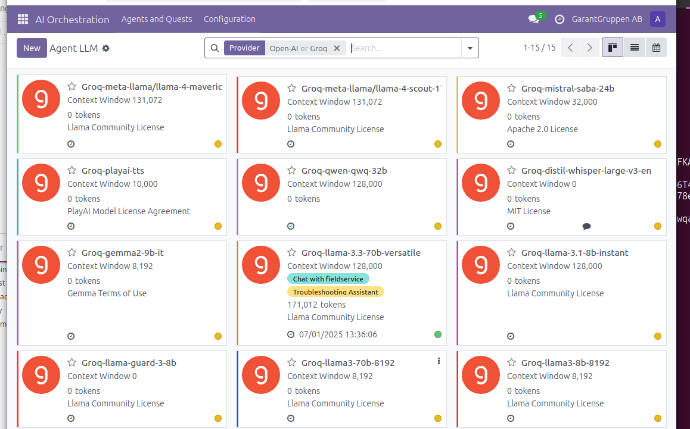Open activity clock on llama3-70b-8192 card

[290, 418]
